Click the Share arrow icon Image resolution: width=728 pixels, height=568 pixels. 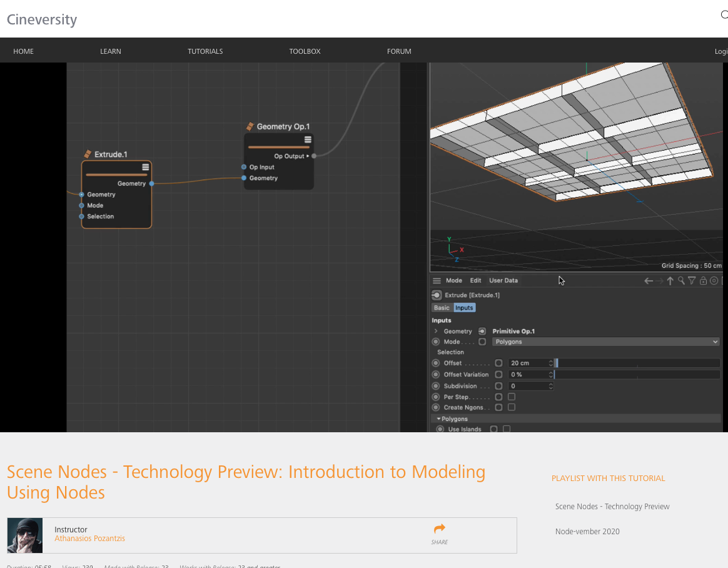[439, 529]
